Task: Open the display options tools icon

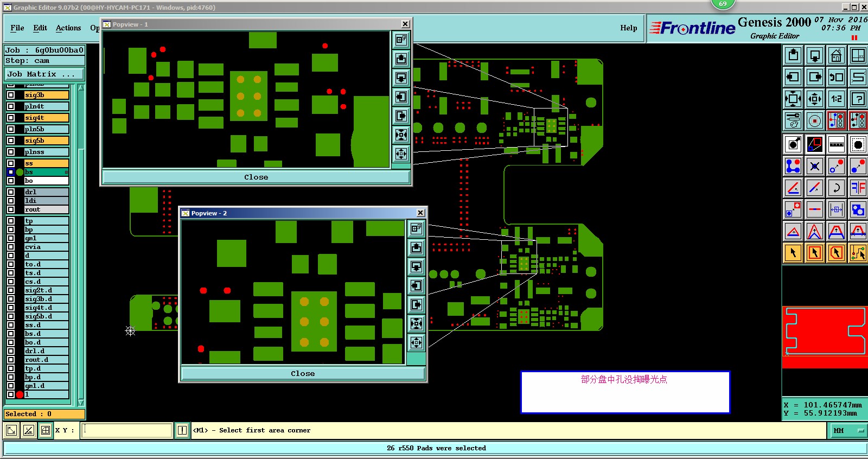Action: pos(793,120)
